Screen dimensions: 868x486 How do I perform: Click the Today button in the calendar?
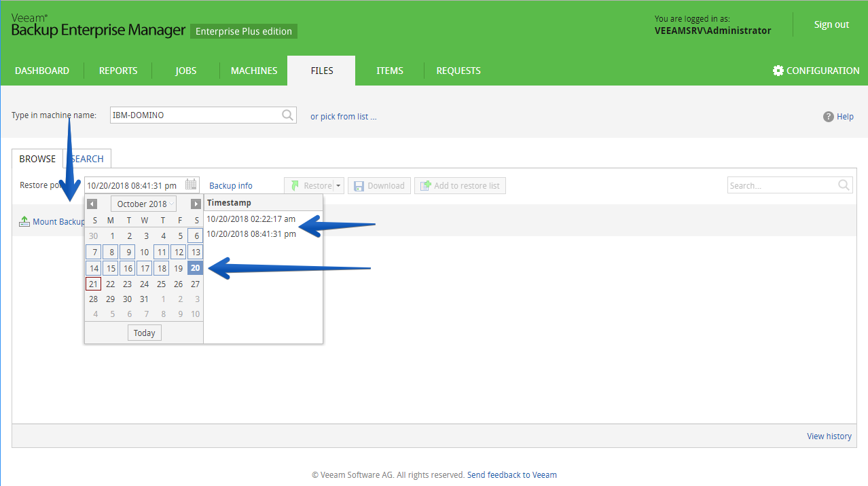(144, 333)
